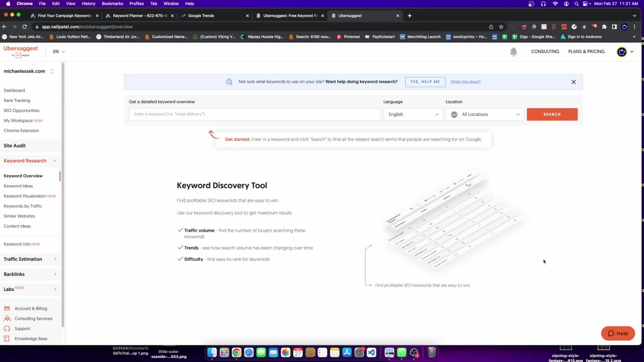Click the keyword input field

coord(255,114)
